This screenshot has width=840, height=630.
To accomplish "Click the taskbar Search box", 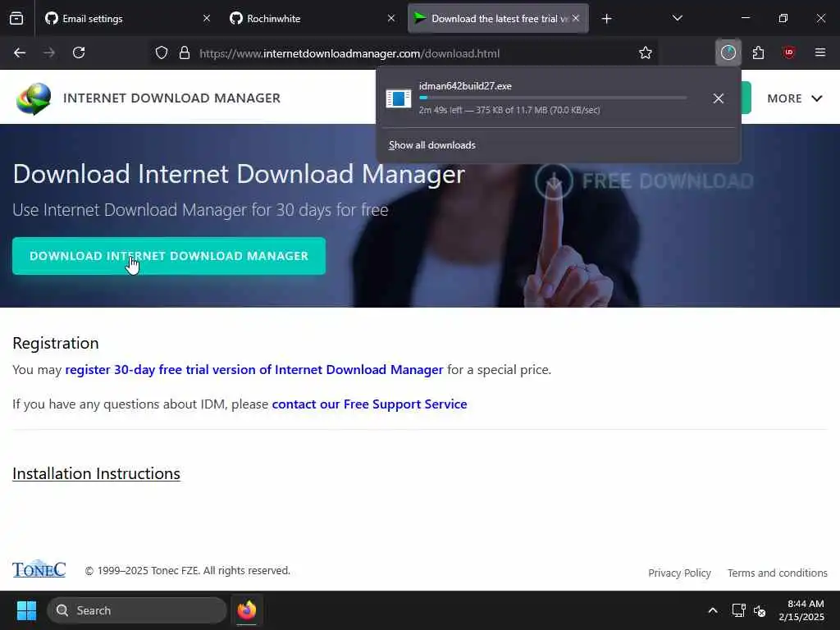I will click(137, 610).
